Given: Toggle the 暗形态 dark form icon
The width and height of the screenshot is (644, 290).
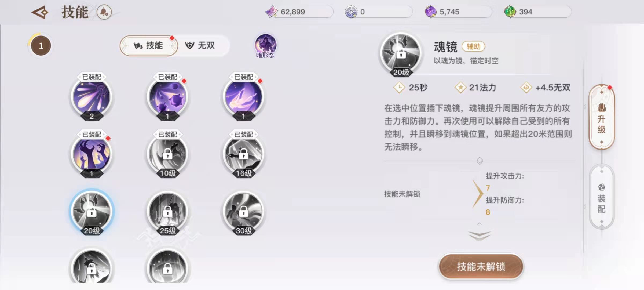Looking at the screenshot, I should tap(265, 46).
